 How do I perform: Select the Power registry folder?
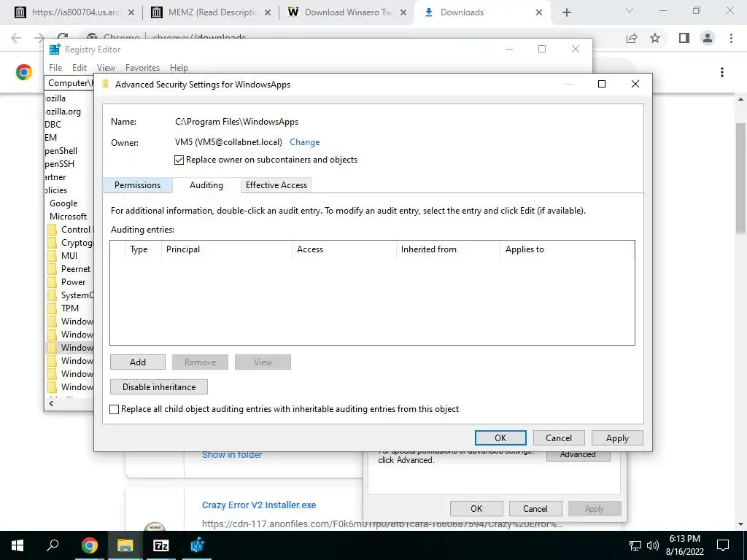tap(66, 282)
